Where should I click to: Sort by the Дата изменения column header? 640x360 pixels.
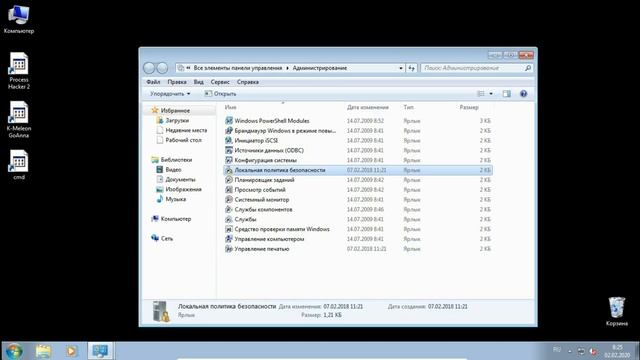click(x=368, y=107)
